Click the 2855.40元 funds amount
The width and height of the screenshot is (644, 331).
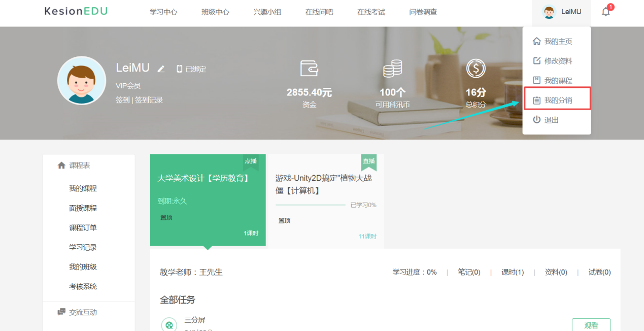[x=309, y=92]
